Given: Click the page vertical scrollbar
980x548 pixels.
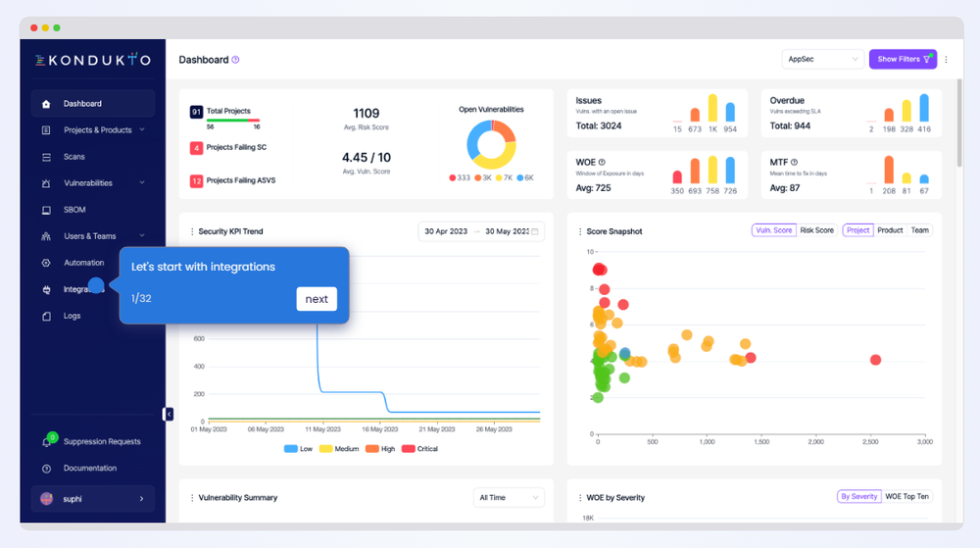Looking at the screenshot, I should [959, 123].
